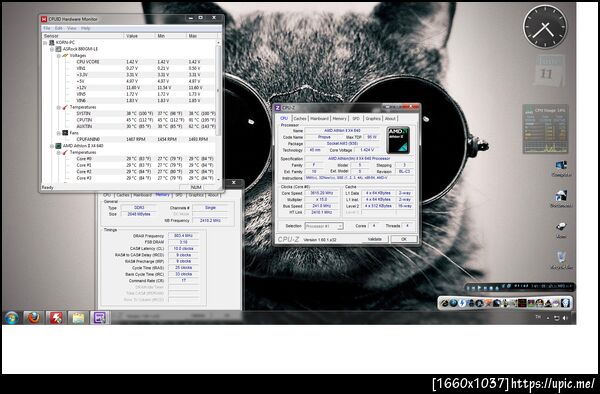Switch to the Graphics tab in front CPU-Z
This screenshot has height=394, width=600.
tap(373, 119)
